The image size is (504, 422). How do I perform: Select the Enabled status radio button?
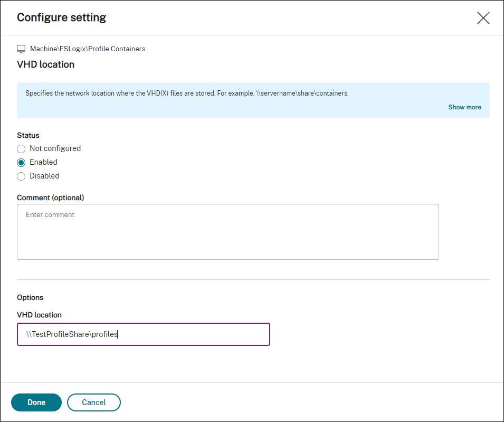(x=22, y=163)
